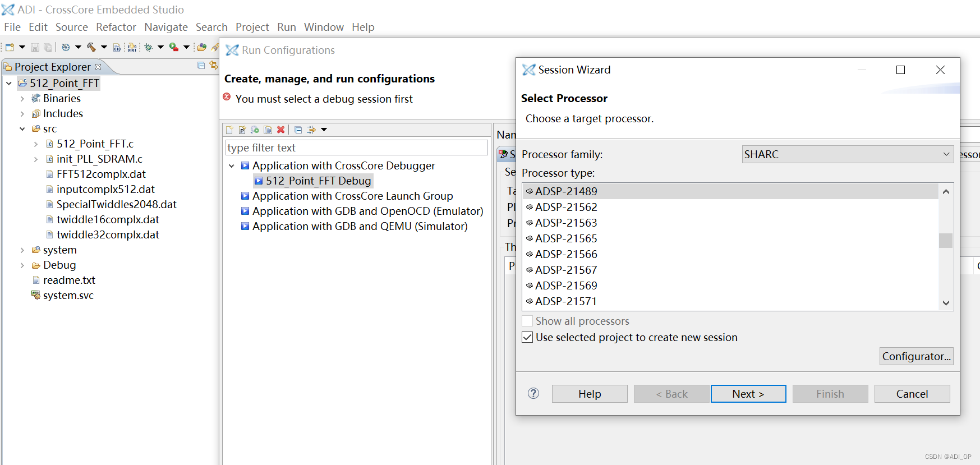980x465 pixels.
Task: Click the new launch configuration prototype icon
Action: [242, 130]
